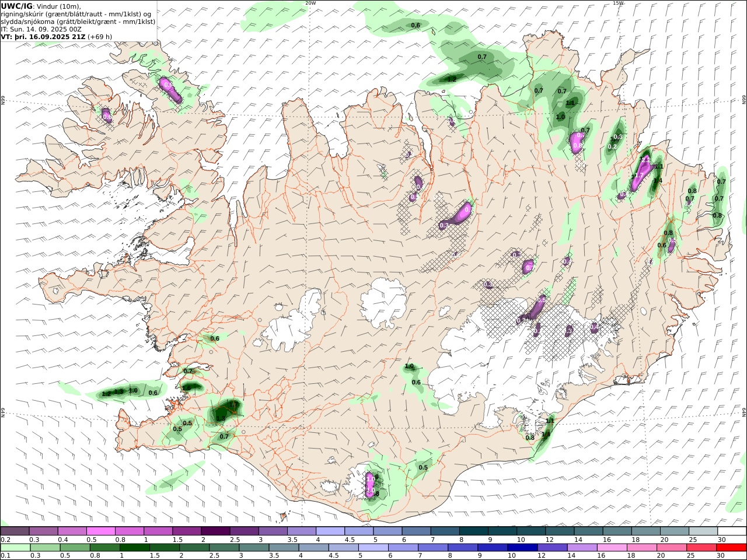747x560 pixels.
Task: Click the upper legend swatch between 0.2 and 0.3
Action: click(15, 531)
